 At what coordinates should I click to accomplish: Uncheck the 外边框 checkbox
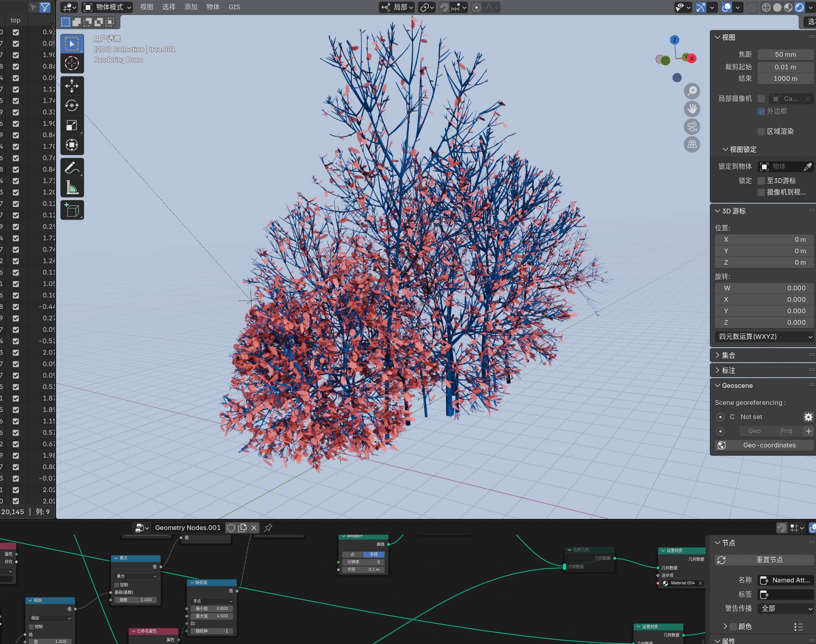762,111
